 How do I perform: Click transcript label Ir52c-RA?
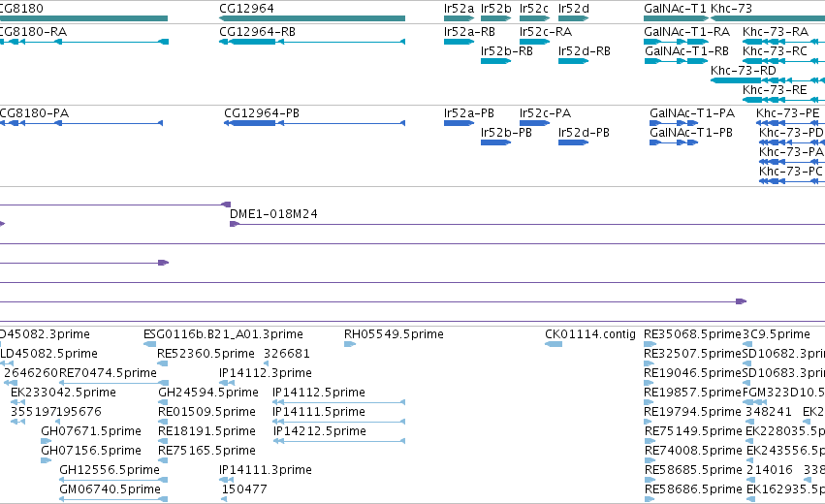546,32
